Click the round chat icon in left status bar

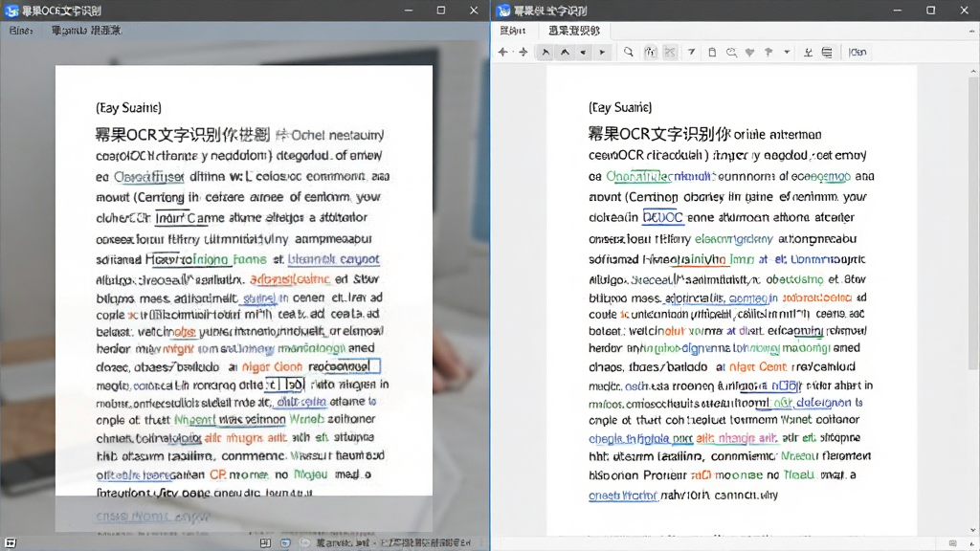coord(305,543)
